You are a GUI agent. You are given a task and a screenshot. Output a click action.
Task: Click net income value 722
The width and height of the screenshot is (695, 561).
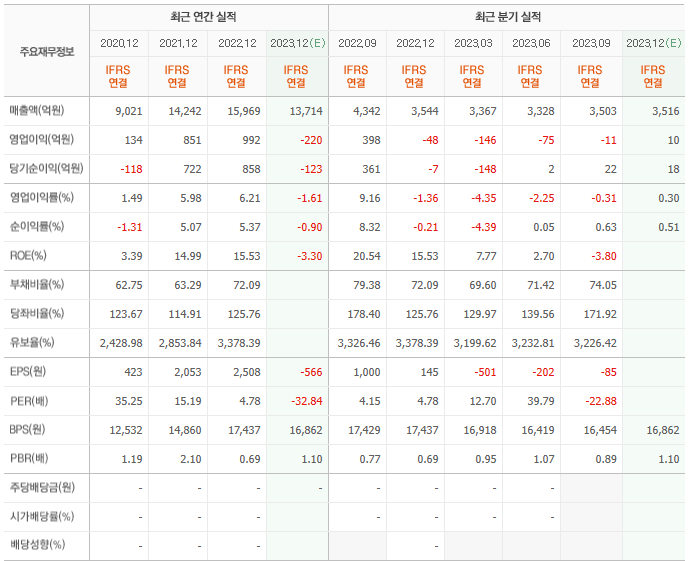192,169
